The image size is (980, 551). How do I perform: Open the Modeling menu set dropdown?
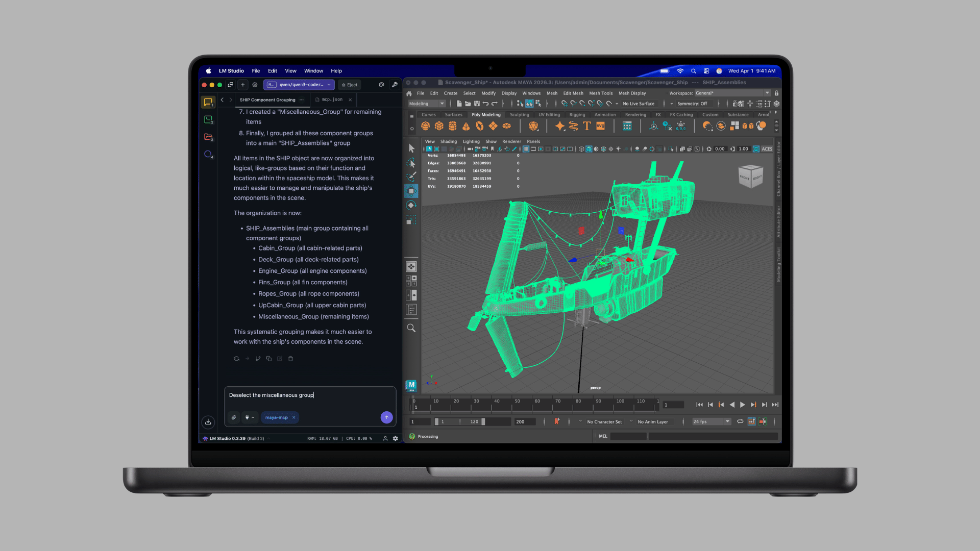pos(427,104)
